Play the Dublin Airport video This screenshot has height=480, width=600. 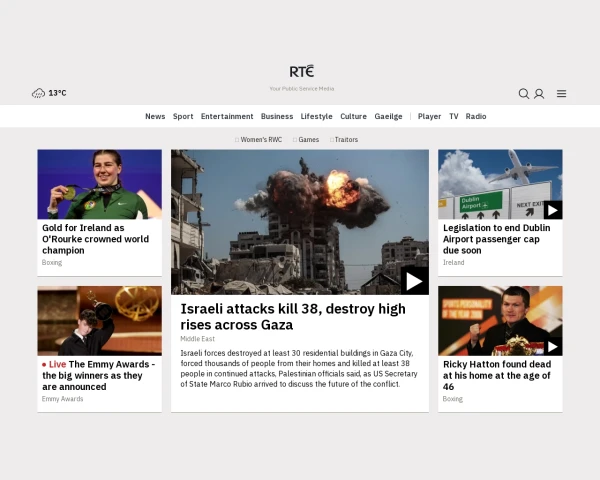(x=552, y=209)
